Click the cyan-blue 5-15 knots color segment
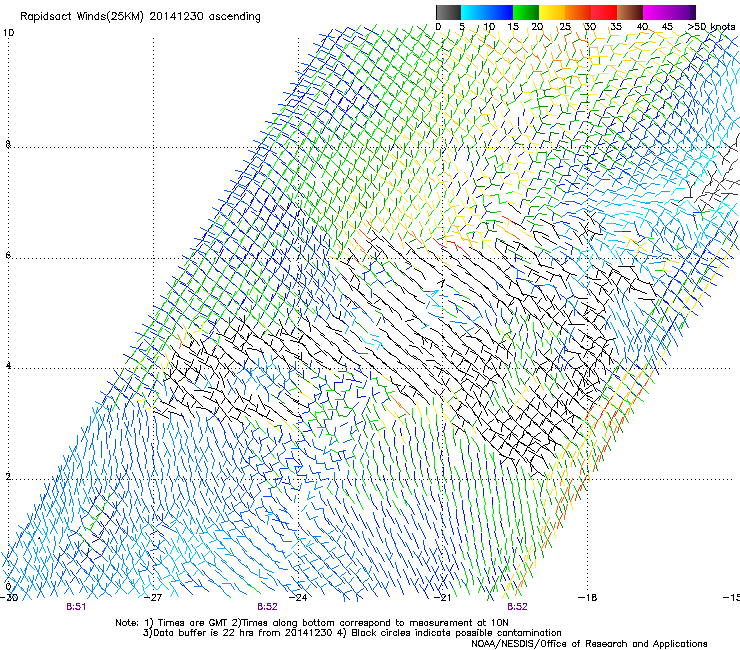Screen dimensions: 740x650 point(487,12)
